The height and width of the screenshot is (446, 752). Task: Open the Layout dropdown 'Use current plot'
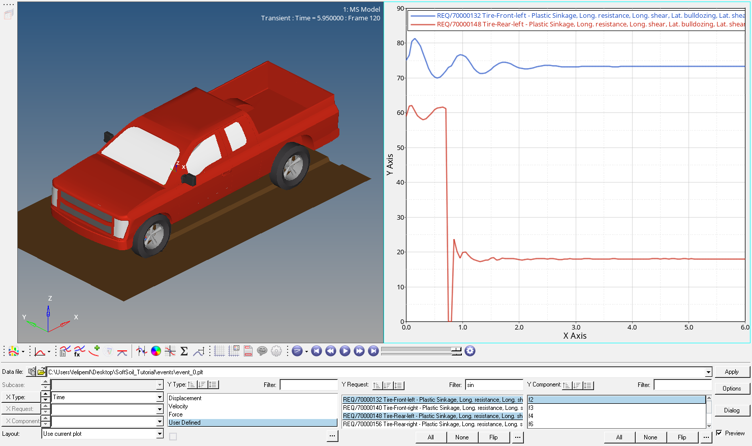click(159, 434)
